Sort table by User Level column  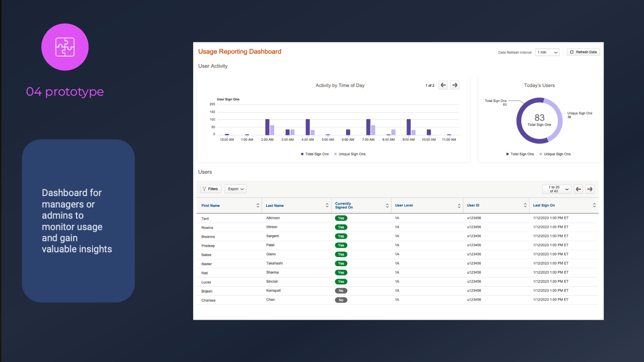(x=459, y=206)
